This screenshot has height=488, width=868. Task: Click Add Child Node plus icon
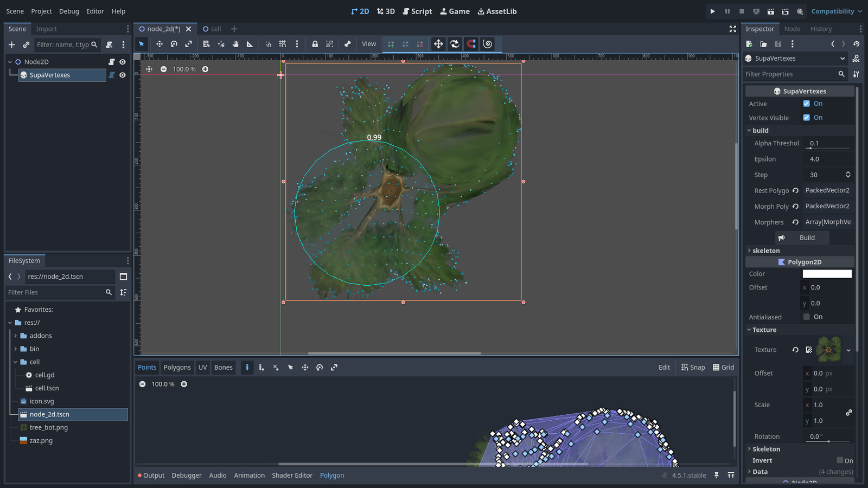pos(11,44)
